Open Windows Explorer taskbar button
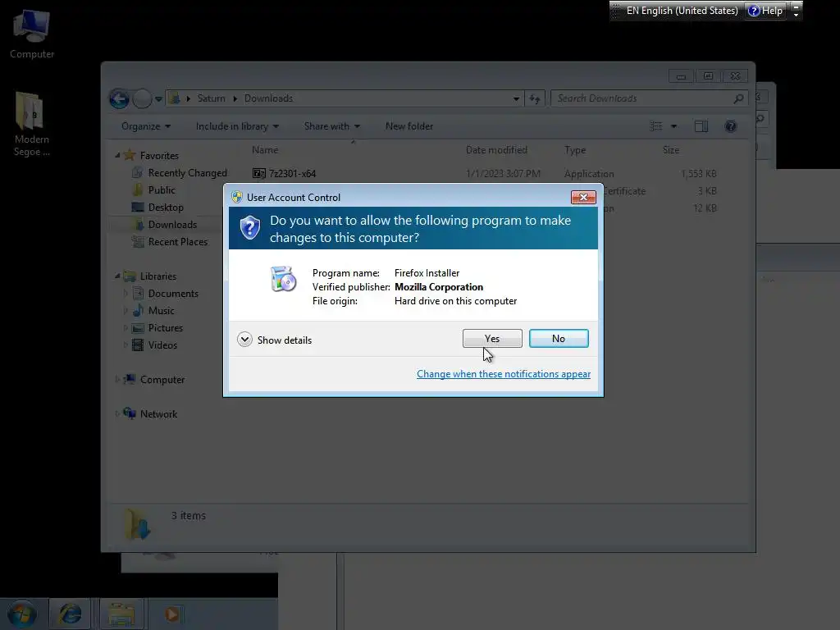 click(121, 614)
